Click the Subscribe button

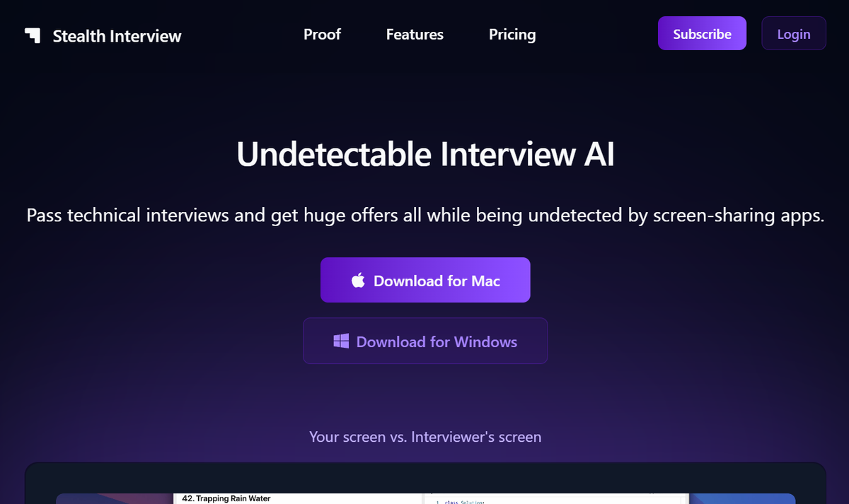click(702, 33)
